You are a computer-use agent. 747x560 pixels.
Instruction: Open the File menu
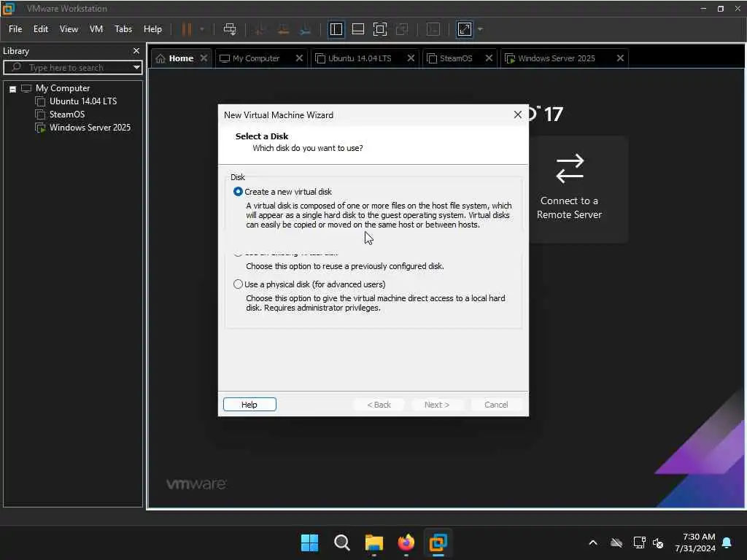click(x=15, y=29)
